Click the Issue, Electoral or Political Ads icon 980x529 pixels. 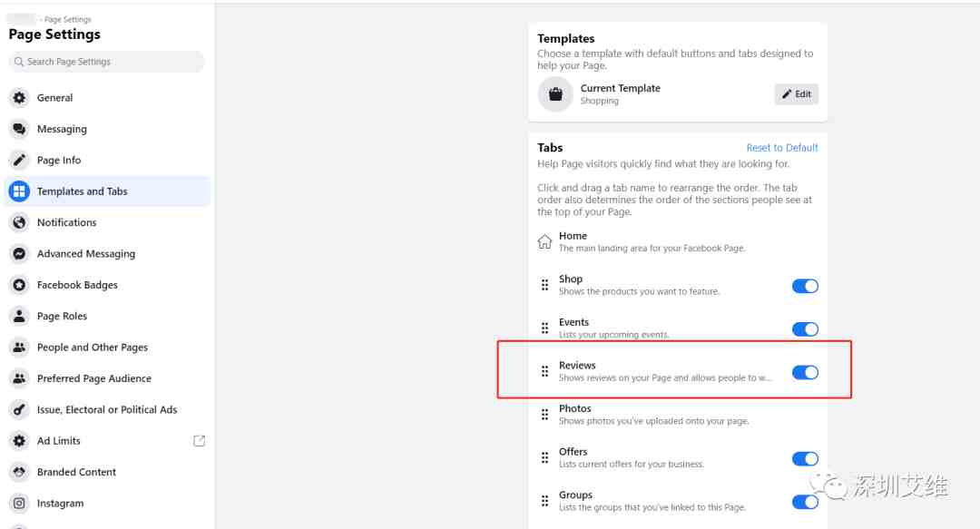19,410
